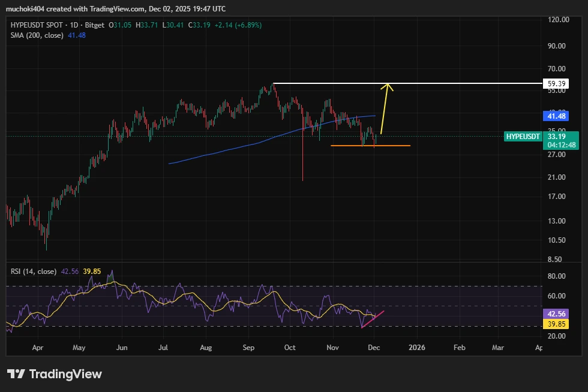Click the HYPEUSDT SPOT symbol title
588x392 pixels.
[x=36, y=25]
